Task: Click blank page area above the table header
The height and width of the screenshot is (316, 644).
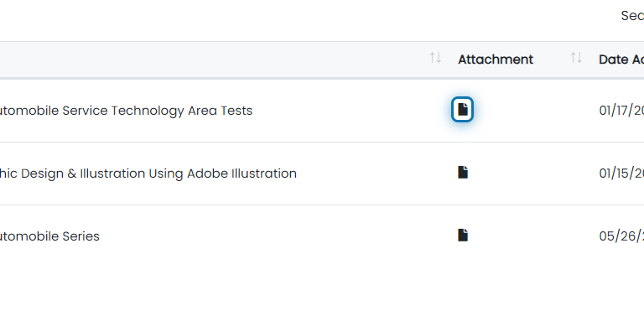Action: pos(288,20)
